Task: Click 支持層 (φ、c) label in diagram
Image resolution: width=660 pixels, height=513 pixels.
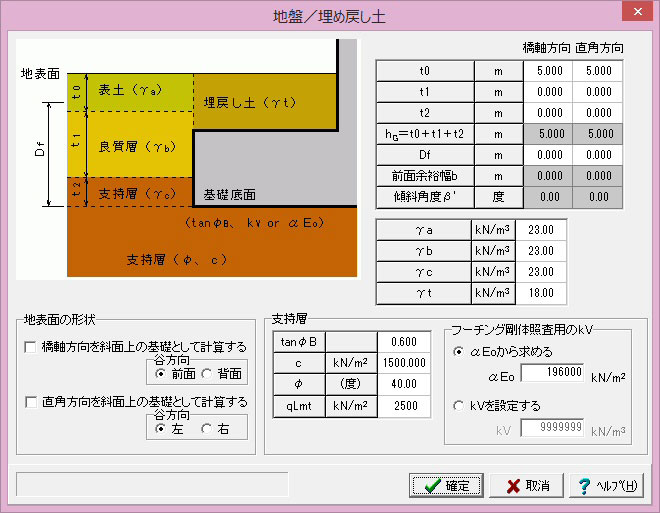Action: [x=177, y=260]
